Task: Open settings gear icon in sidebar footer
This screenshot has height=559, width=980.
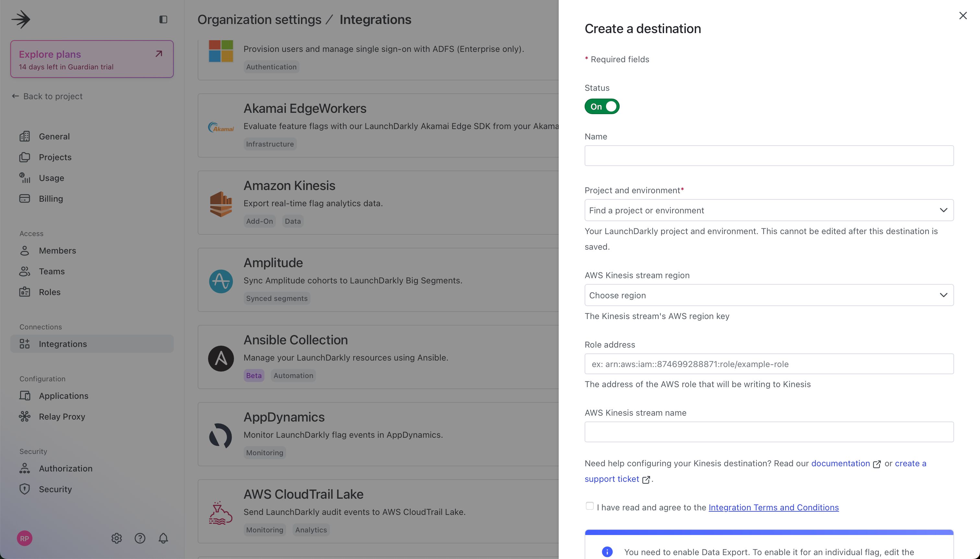Action: (x=117, y=538)
